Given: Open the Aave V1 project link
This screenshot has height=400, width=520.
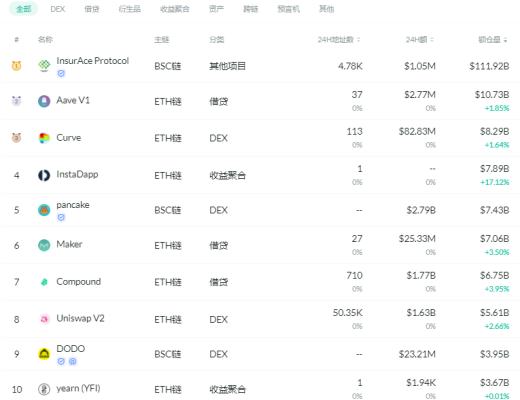Looking at the screenshot, I should click(x=73, y=100).
